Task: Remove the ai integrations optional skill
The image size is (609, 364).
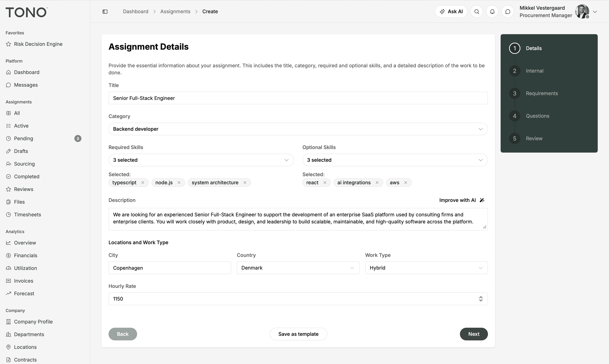Action: coord(377,183)
